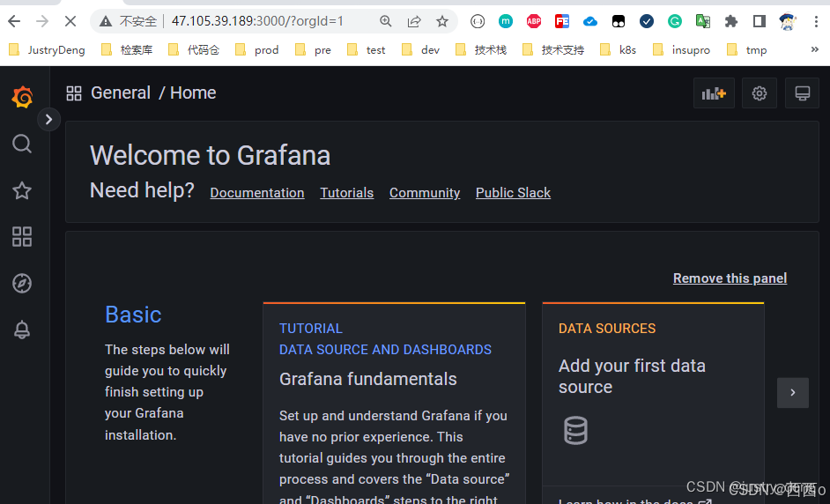The image size is (830, 504).
Task: Click the Add panel chart icon
Action: point(714,93)
